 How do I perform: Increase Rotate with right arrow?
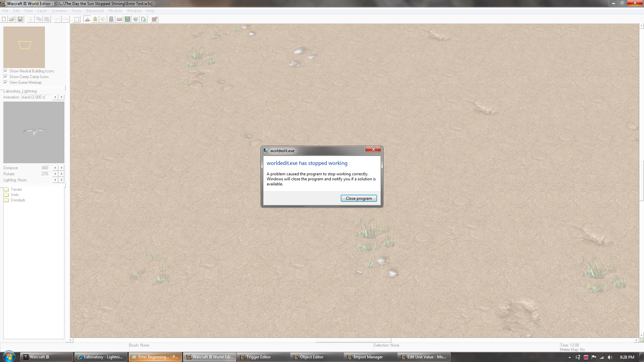pos(61,174)
